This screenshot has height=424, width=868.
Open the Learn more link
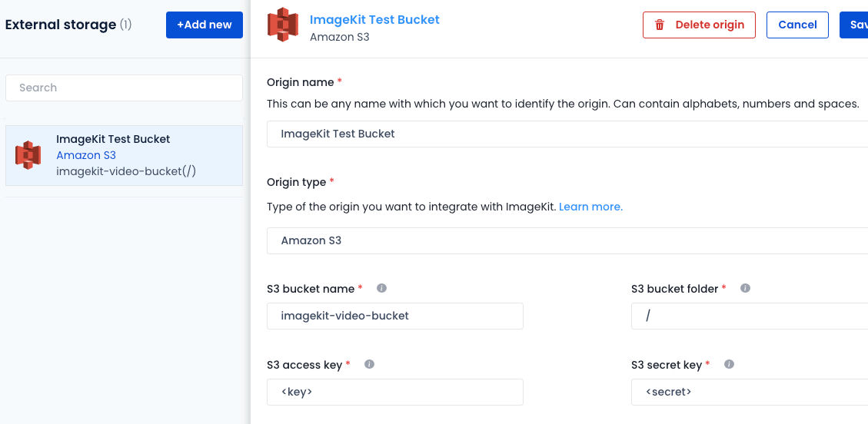click(590, 207)
